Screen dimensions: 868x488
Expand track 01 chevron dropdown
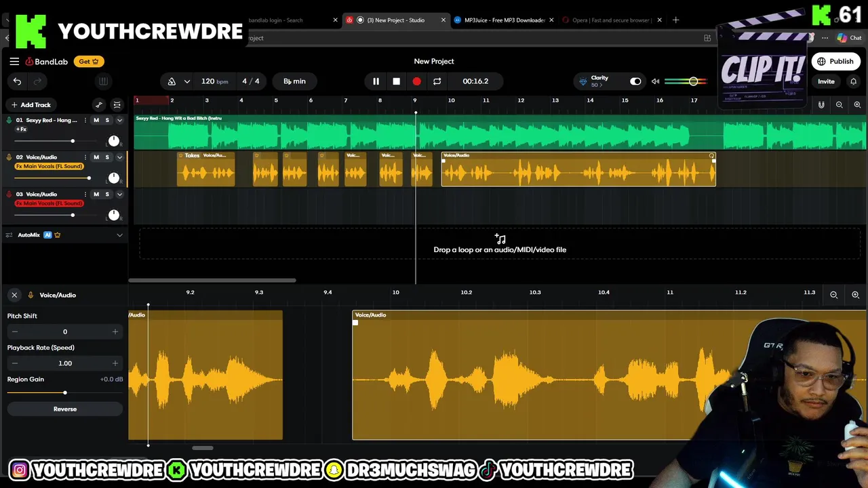[119, 120]
